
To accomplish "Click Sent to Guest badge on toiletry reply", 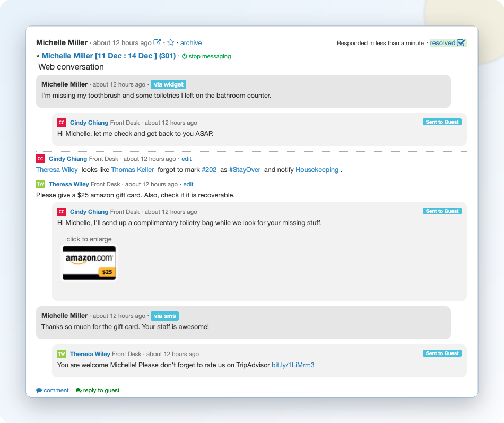I will pyautogui.click(x=442, y=211).
